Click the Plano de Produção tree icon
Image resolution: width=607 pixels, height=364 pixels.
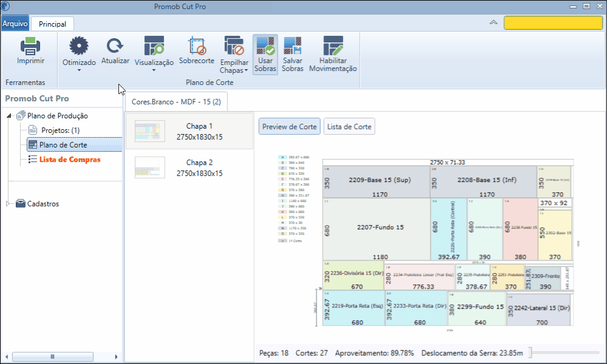tap(21, 115)
